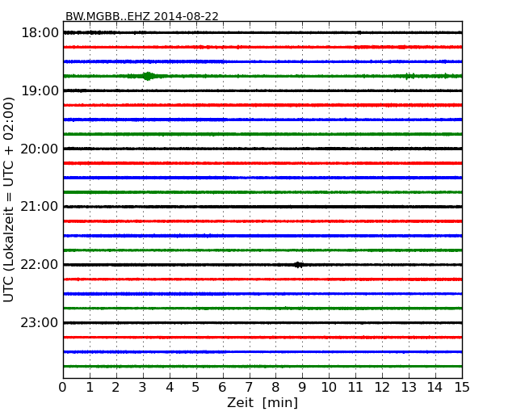Select the 23:00 y-axis tick label
This screenshot has width=525, height=420.
(40, 323)
